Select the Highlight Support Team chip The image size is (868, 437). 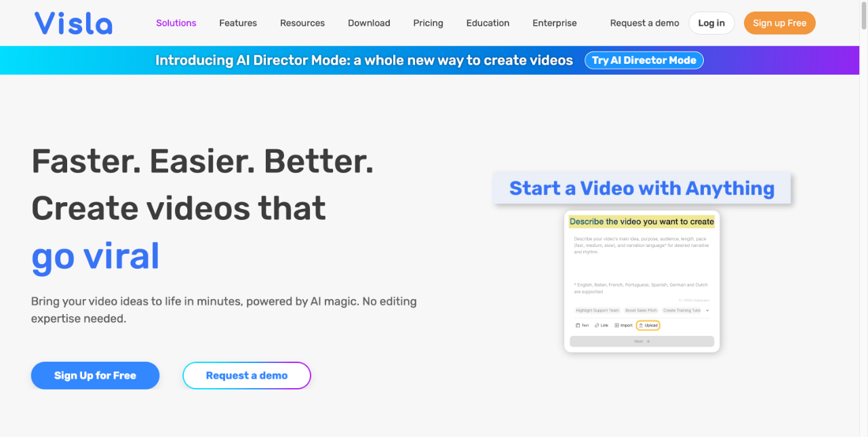coord(597,310)
